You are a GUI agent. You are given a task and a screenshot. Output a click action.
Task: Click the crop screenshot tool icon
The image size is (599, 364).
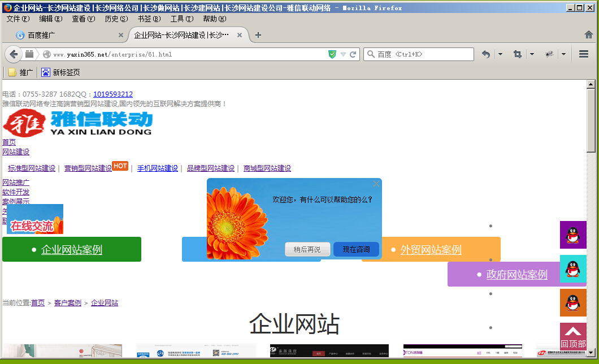pyautogui.click(x=517, y=54)
